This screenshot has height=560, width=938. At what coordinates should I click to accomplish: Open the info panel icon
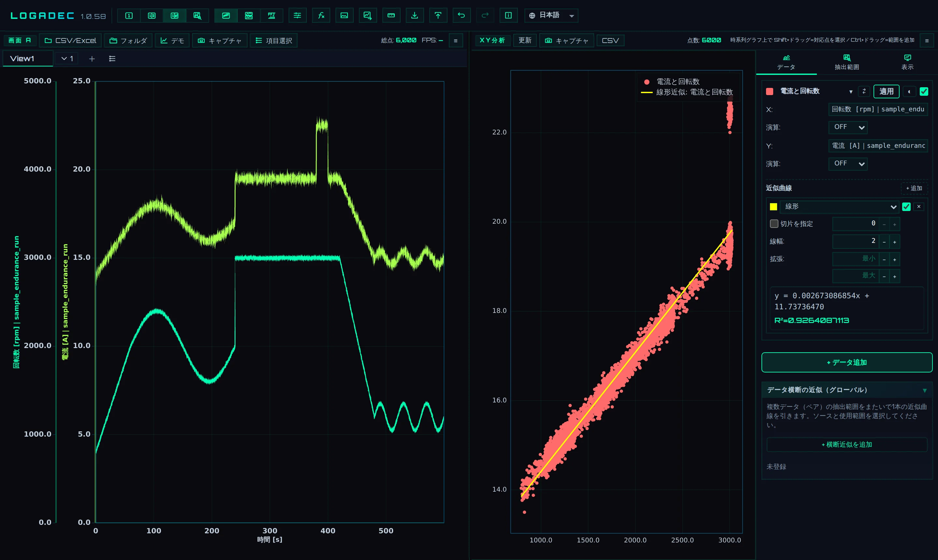click(508, 16)
